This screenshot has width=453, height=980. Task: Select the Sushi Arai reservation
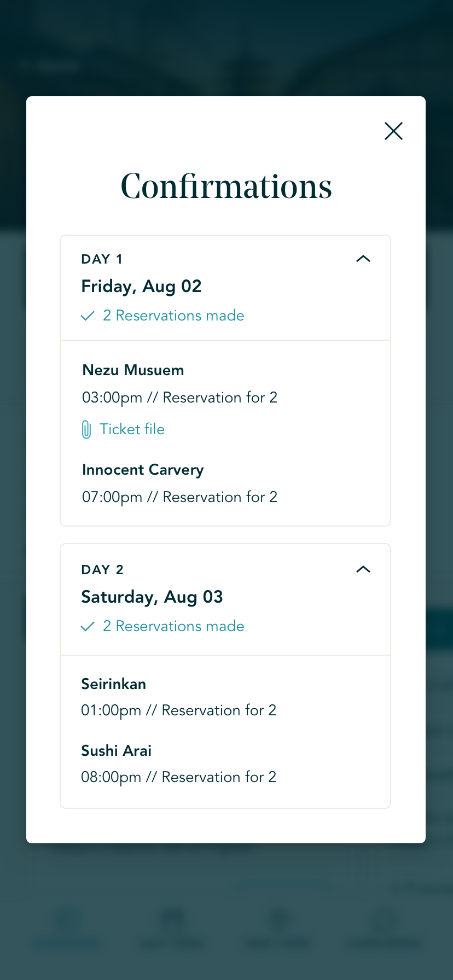[117, 751]
